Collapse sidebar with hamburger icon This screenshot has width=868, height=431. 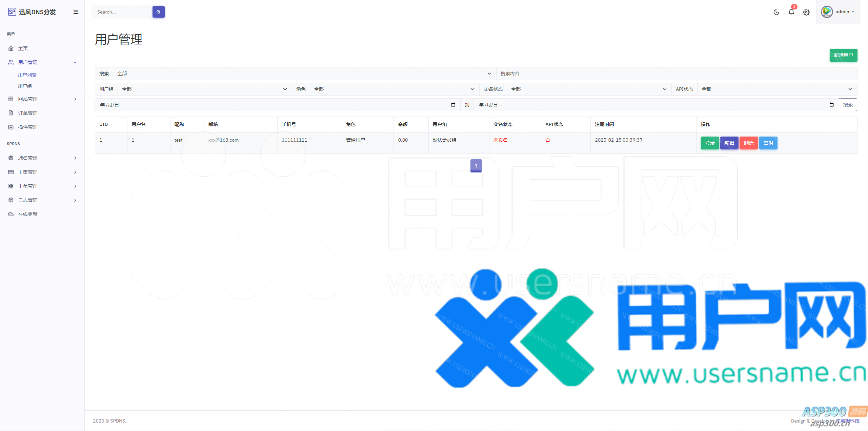76,12
